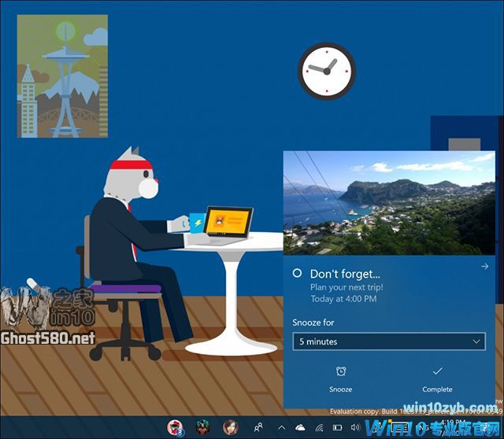Click the 'Today at 4:00 PM' reminder time
The image size is (504, 439).
343,299
